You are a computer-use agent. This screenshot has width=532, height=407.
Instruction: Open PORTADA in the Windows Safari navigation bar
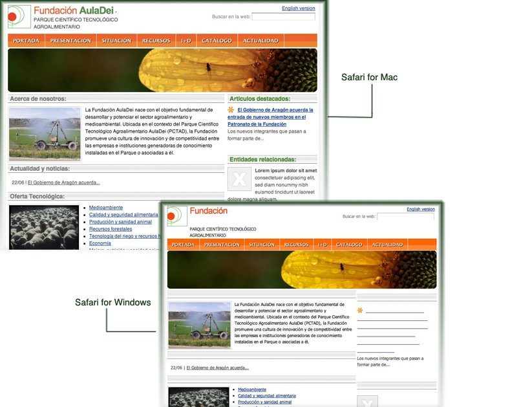coord(183,245)
